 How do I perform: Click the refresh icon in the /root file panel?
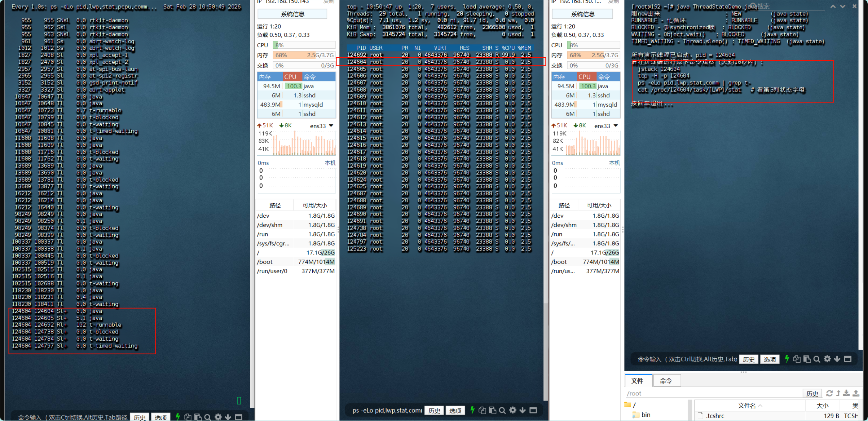pos(829,393)
